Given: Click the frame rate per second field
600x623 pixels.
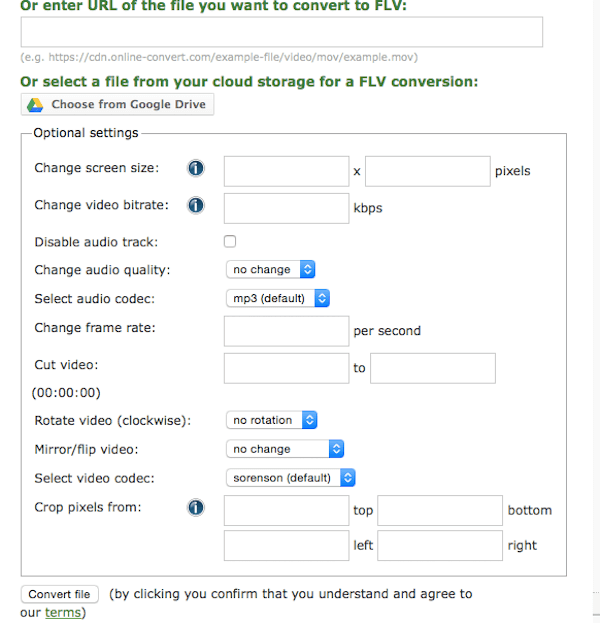Looking at the screenshot, I should pyautogui.click(x=286, y=331).
